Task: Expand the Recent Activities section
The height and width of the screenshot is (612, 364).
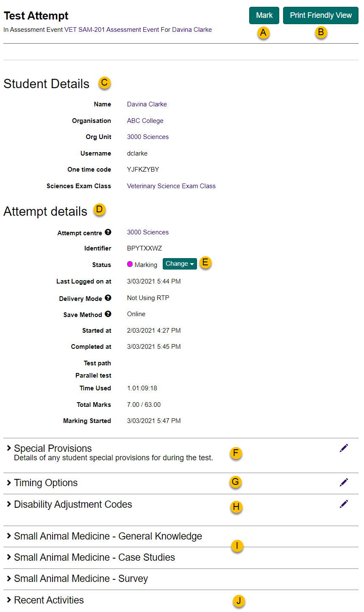Action: coord(48,600)
